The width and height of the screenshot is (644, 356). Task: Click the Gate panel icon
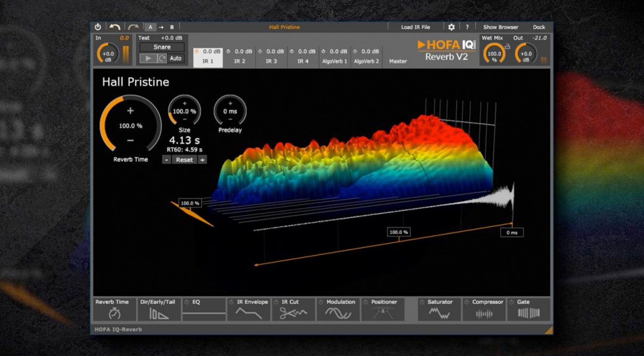pos(529,313)
